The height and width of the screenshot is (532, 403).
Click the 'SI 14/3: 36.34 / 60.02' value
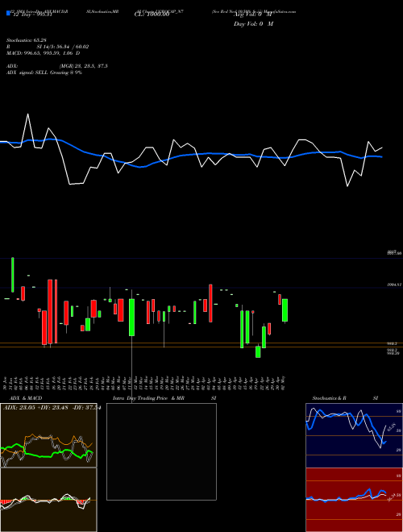click(x=63, y=47)
